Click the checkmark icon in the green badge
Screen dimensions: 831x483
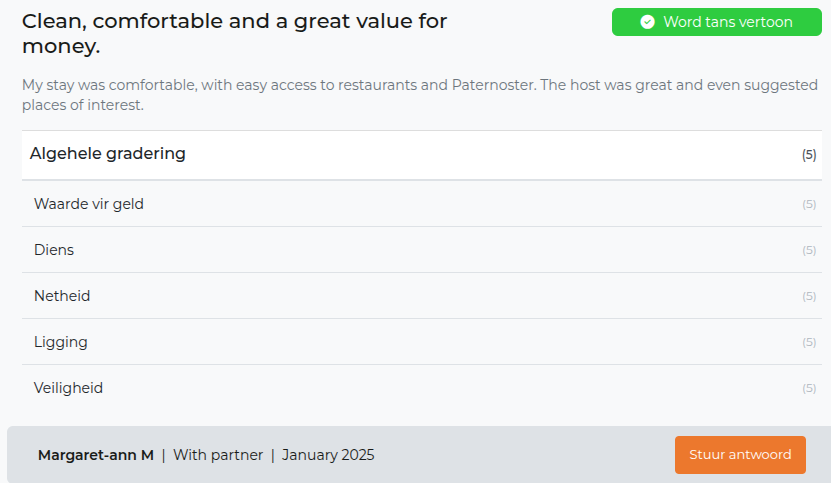click(647, 22)
